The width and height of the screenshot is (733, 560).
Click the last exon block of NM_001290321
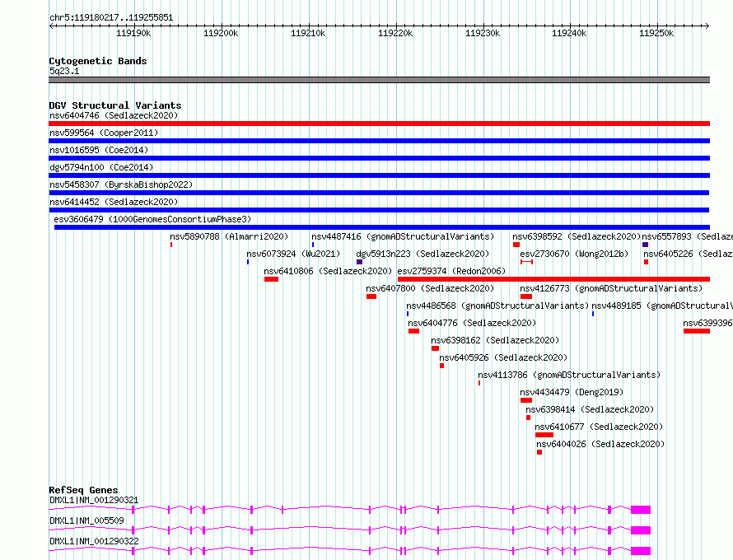(641, 510)
